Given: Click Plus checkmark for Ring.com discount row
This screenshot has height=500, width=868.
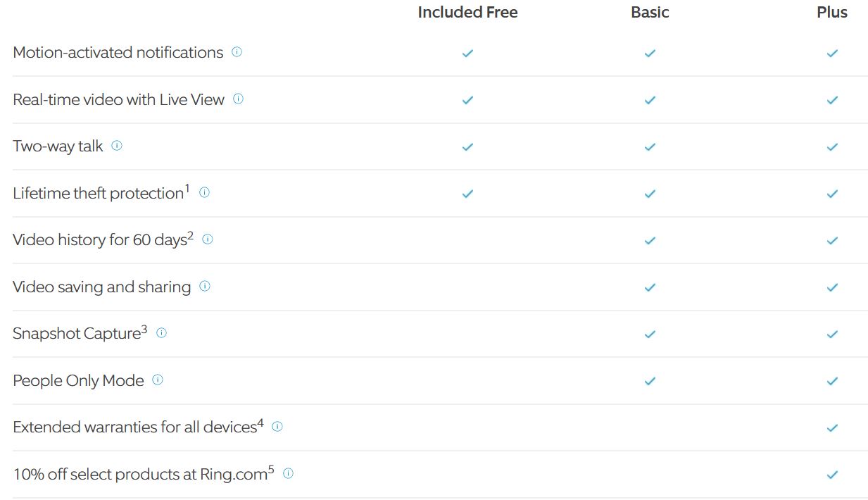Looking at the screenshot, I should [832, 475].
